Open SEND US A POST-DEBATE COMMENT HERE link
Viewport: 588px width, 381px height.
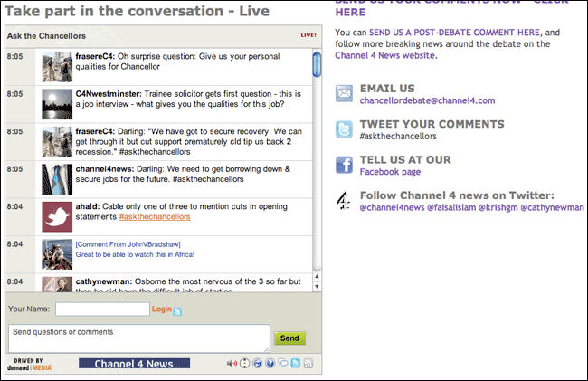pos(454,33)
